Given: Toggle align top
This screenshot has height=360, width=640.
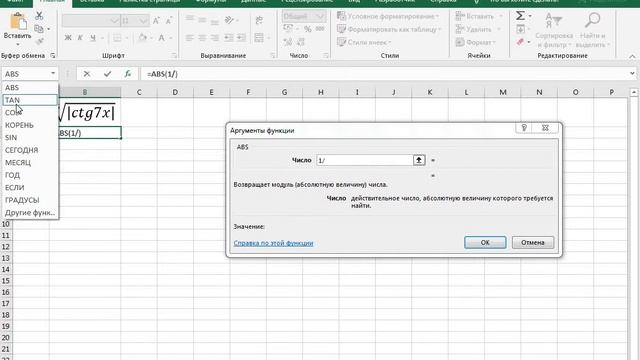Looking at the screenshot, I should [x=189, y=19].
